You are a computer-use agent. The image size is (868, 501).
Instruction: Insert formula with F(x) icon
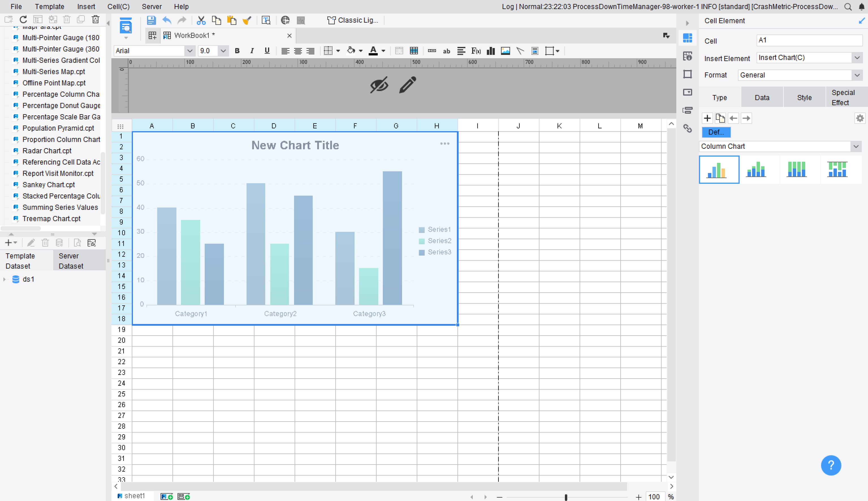click(476, 51)
